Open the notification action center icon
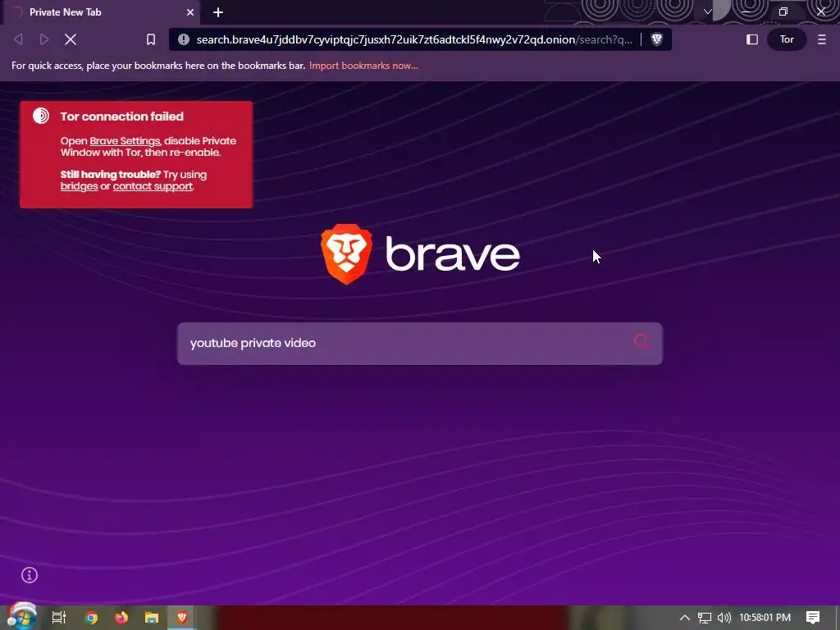Viewport: 840px width, 630px height. point(813,618)
